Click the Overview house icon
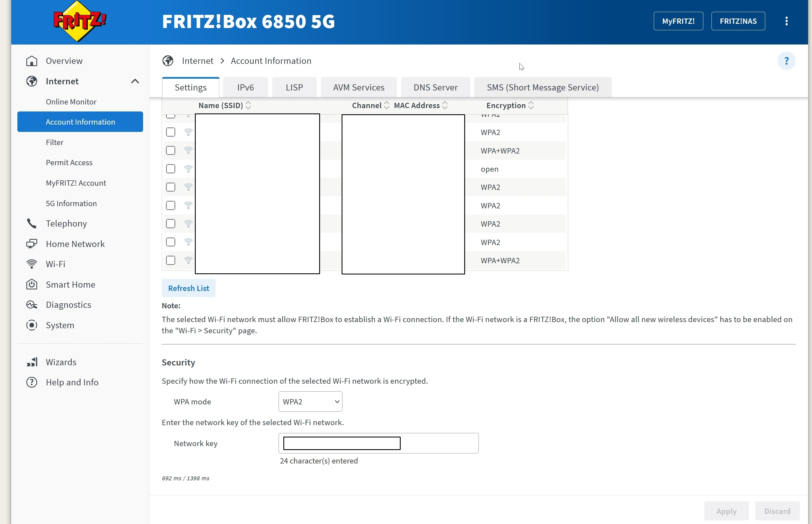Viewport: 812px width, 524px height. tap(32, 61)
